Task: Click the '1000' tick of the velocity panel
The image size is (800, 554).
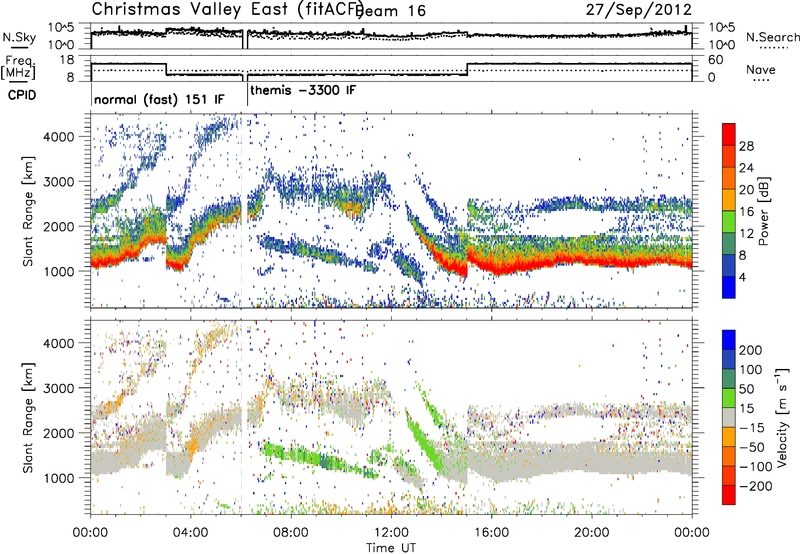Action: click(59, 478)
